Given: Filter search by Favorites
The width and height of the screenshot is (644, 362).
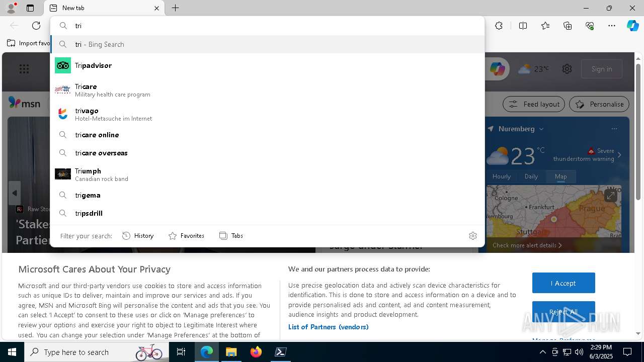Looking at the screenshot, I should point(186,236).
